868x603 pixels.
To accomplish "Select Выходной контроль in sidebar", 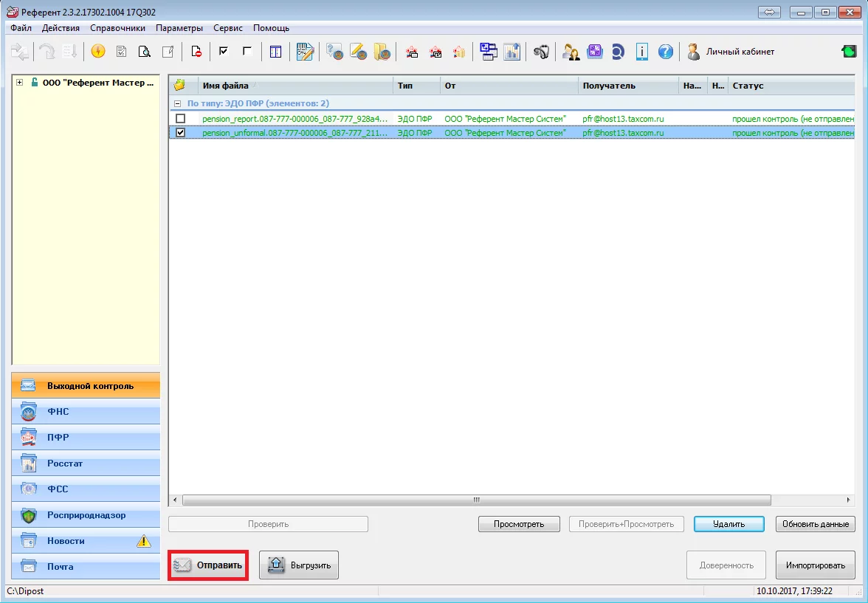I will [86, 386].
